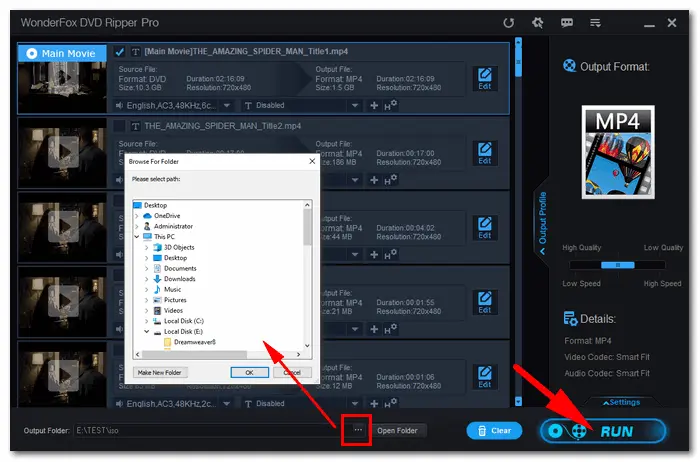Add subtitle plus icon in Title2 row
The image size is (700, 462).
(374, 180)
